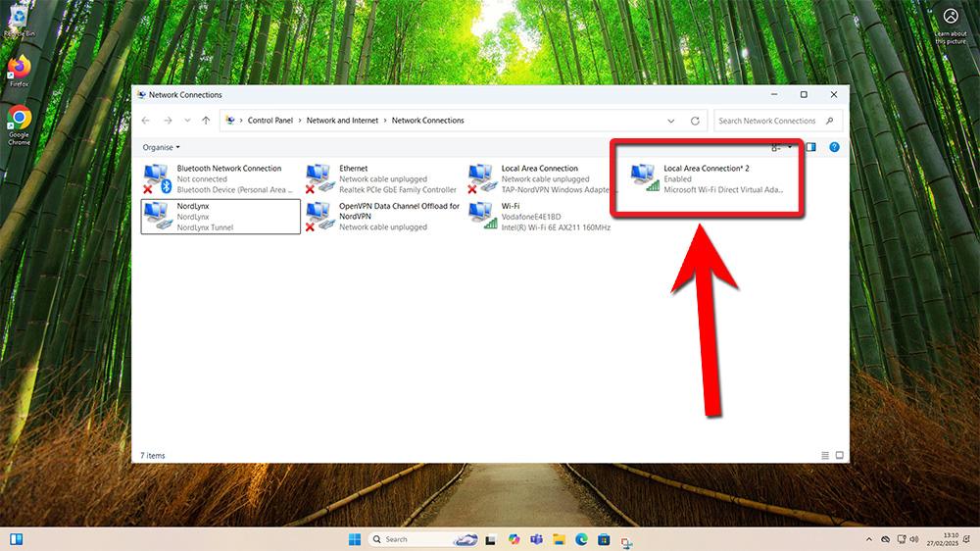
Task: Click the cloud sync tray icon
Action: tap(886, 539)
